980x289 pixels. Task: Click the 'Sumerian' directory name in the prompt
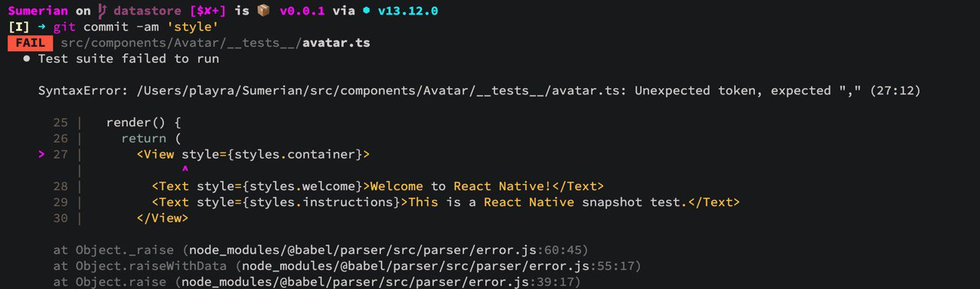click(38, 11)
